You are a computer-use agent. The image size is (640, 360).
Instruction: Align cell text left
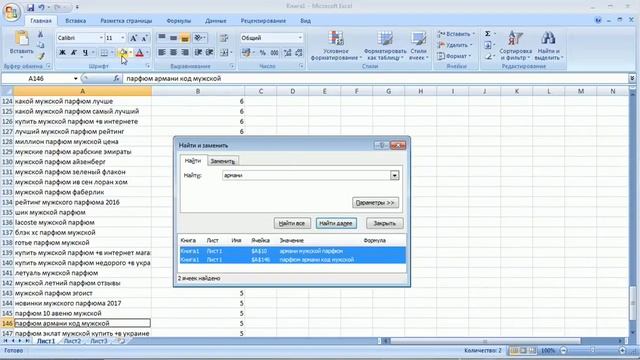coord(162,52)
